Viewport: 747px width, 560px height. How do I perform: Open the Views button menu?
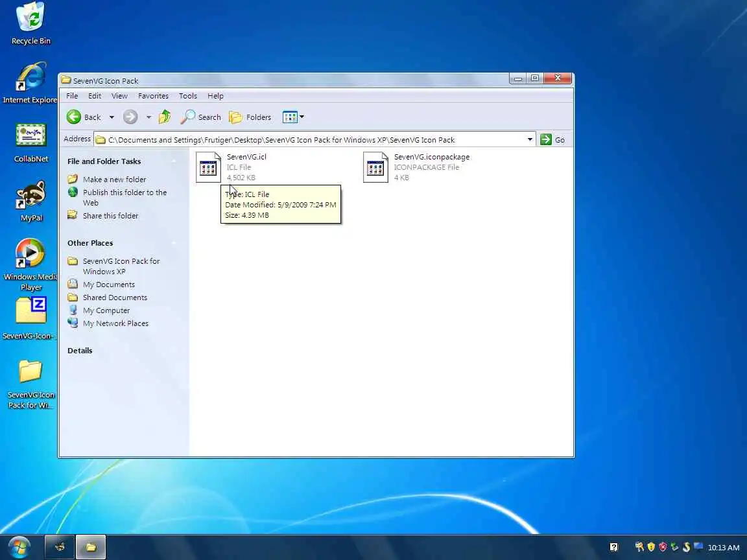point(293,117)
